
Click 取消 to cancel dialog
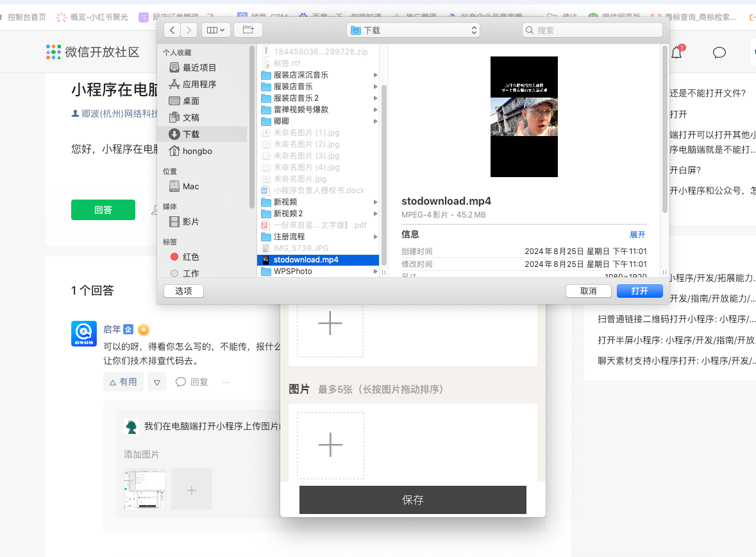click(x=588, y=291)
